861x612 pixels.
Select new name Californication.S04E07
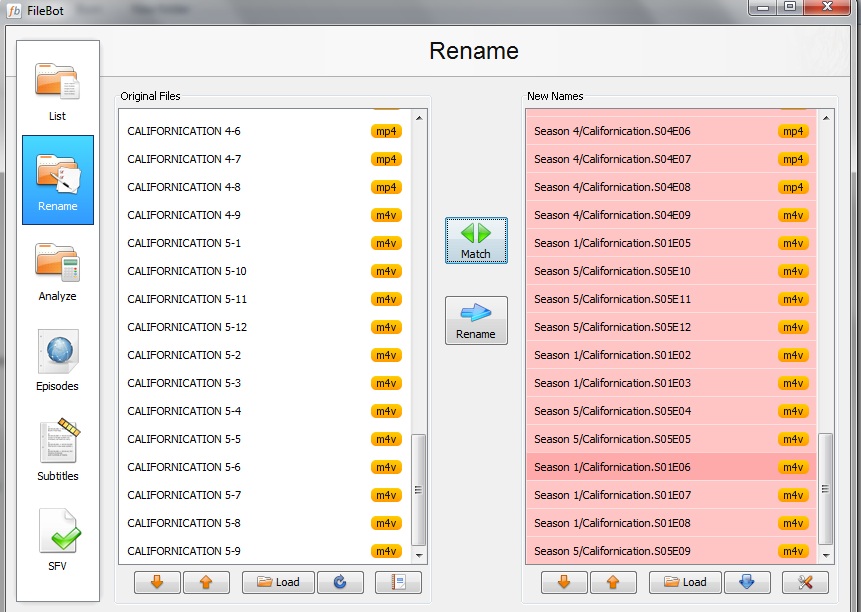click(672, 159)
